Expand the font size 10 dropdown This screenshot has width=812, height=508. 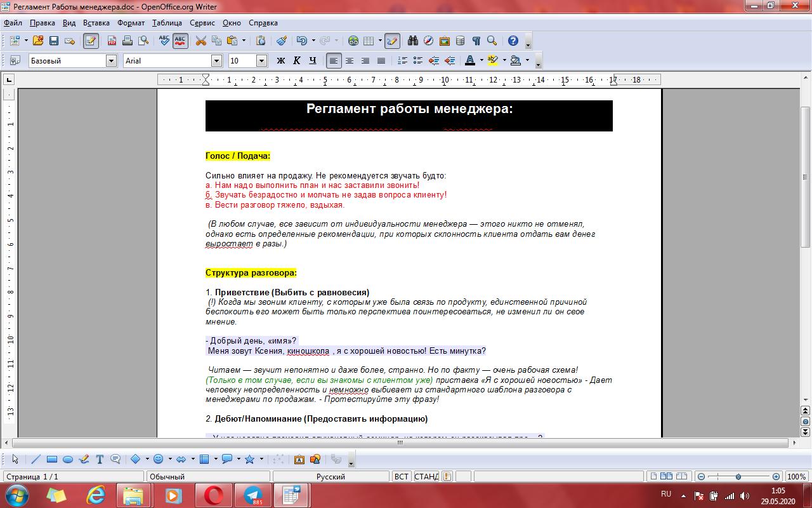[261, 61]
